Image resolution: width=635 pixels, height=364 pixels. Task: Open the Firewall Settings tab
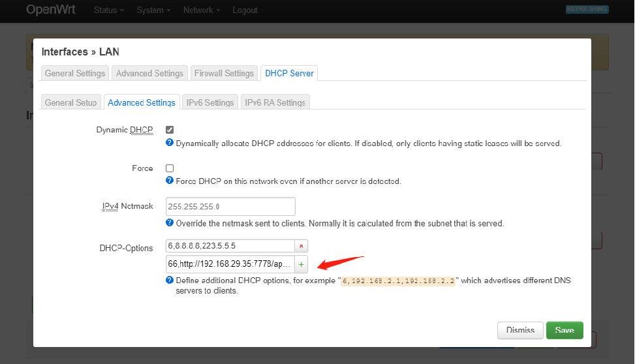(224, 73)
